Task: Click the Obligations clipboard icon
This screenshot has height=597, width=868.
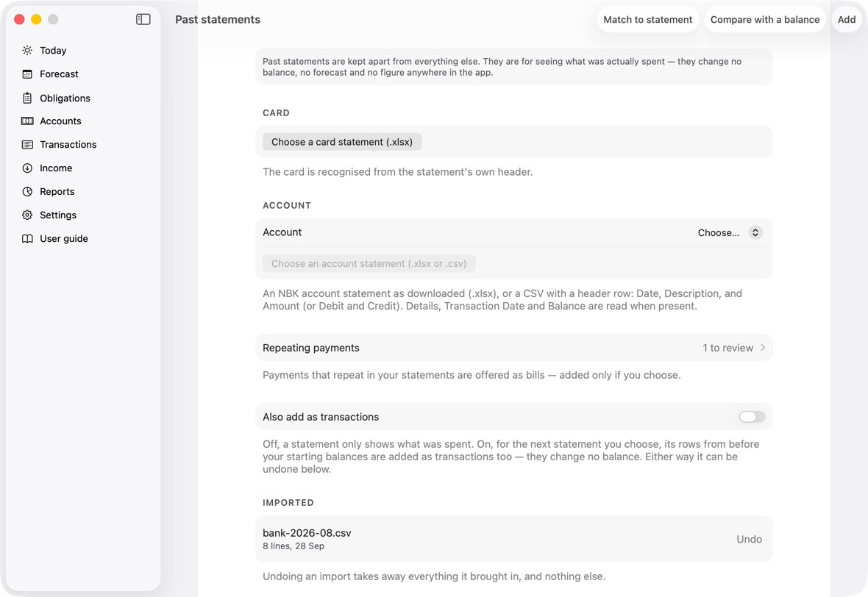Action: point(27,98)
